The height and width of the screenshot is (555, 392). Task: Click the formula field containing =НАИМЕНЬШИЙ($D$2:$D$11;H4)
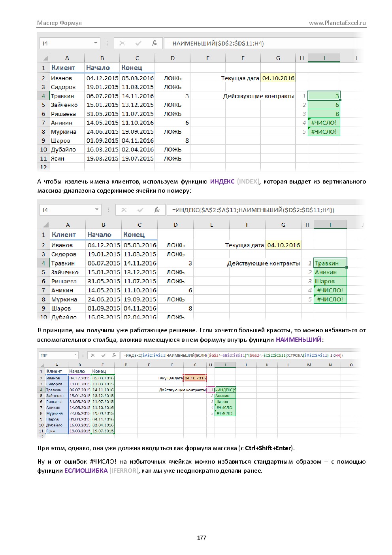[x=262, y=43]
